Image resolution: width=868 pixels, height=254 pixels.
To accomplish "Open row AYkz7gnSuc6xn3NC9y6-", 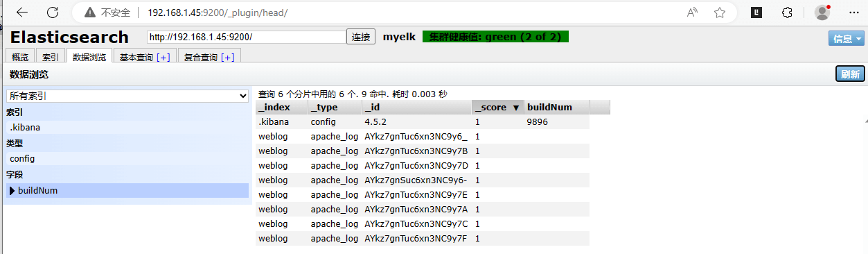I will [x=422, y=180].
